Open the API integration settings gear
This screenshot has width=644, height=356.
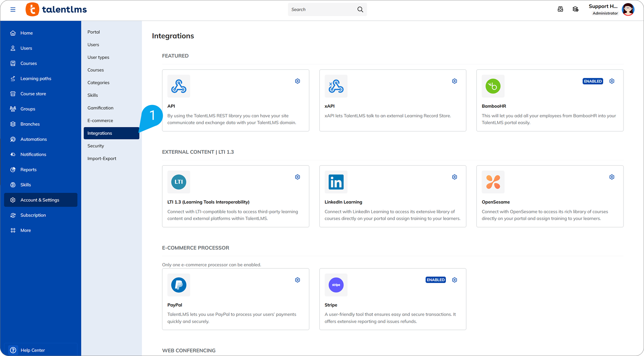tap(297, 81)
